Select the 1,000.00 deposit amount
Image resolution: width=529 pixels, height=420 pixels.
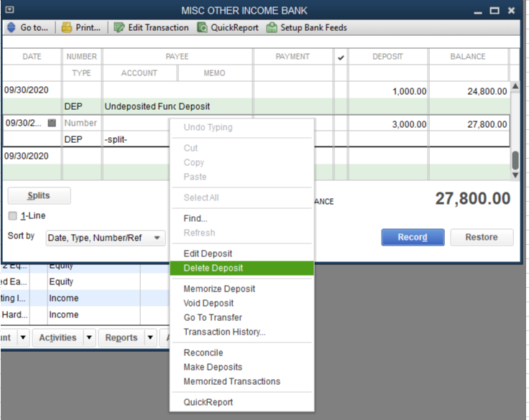pos(409,91)
